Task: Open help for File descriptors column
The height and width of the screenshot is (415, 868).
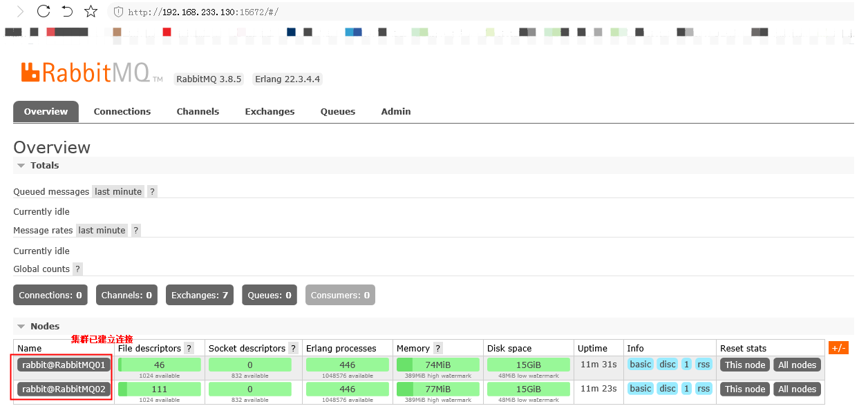Action: point(189,349)
